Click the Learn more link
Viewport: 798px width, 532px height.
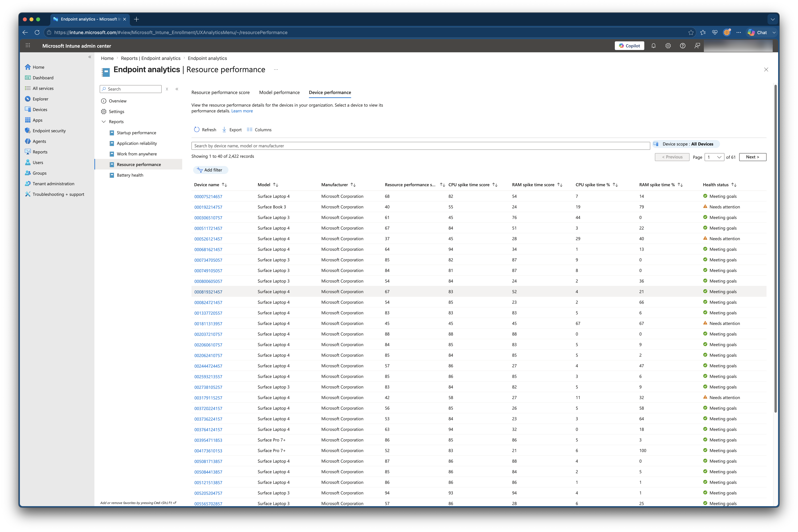click(x=242, y=111)
